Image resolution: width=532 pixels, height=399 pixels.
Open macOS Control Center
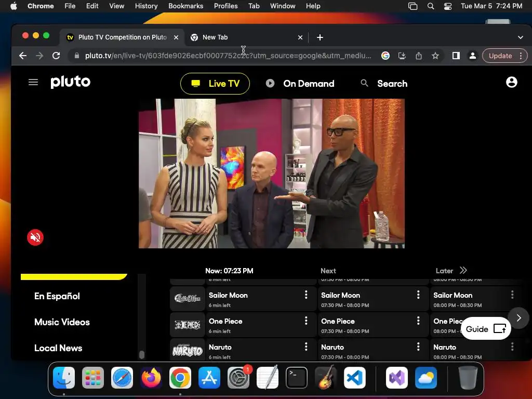click(x=447, y=6)
